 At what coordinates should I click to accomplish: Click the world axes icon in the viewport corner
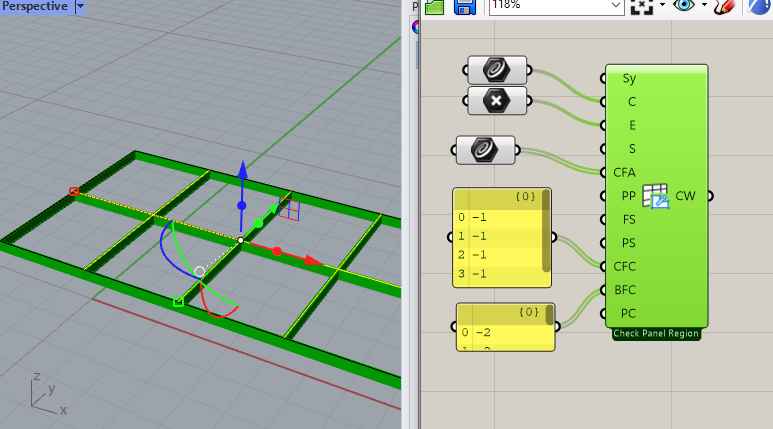click(48, 394)
